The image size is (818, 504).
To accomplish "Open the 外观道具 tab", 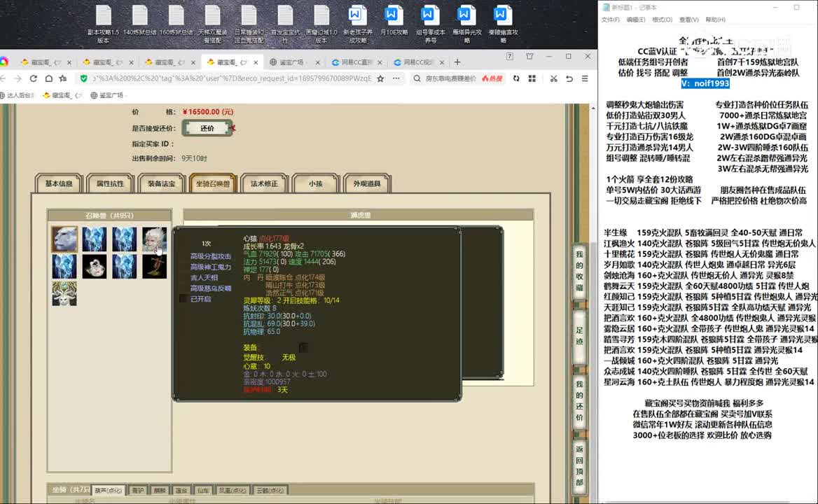I will [367, 183].
